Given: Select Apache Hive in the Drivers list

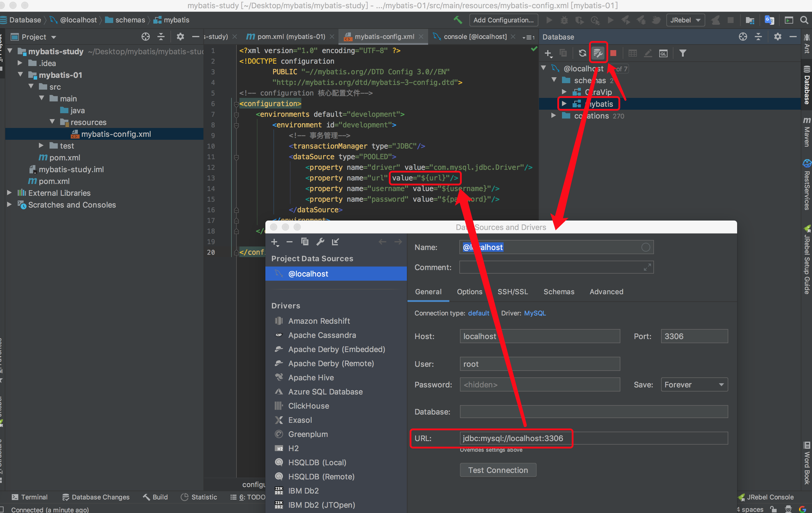Looking at the screenshot, I should (x=310, y=377).
